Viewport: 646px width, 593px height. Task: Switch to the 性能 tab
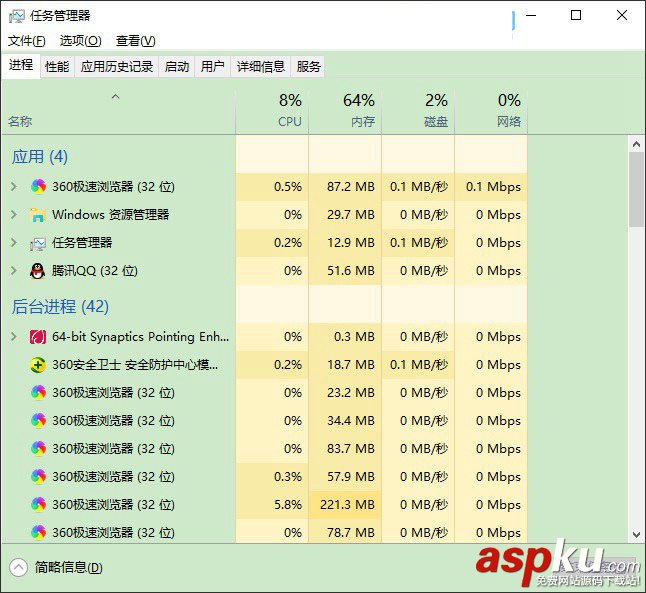pyautogui.click(x=57, y=66)
